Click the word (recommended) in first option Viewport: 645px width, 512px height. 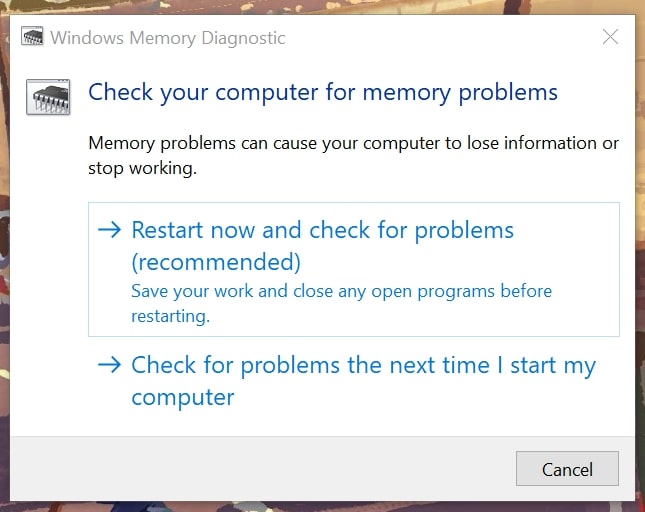(x=216, y=262)
